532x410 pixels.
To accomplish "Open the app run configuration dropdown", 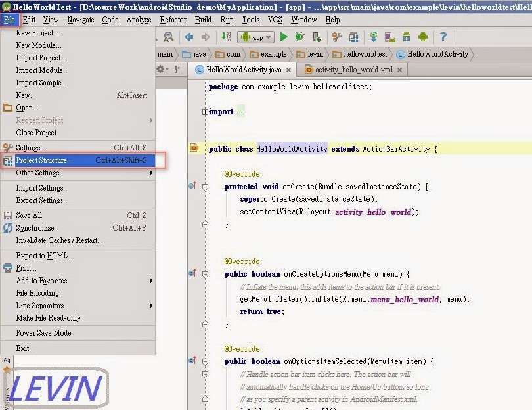I will pos(255,37).
